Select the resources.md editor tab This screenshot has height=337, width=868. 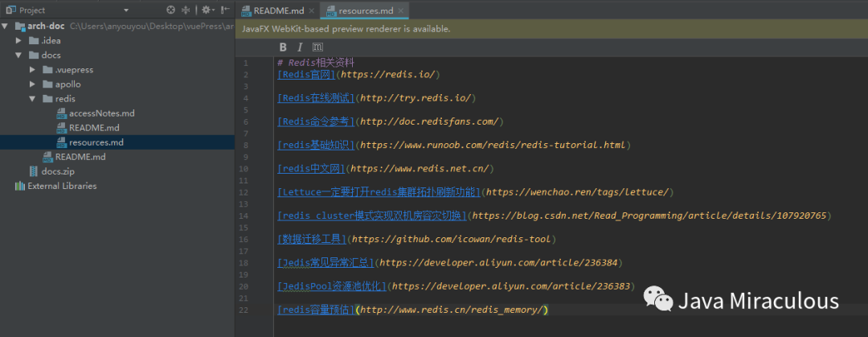(x=366, y=10)
